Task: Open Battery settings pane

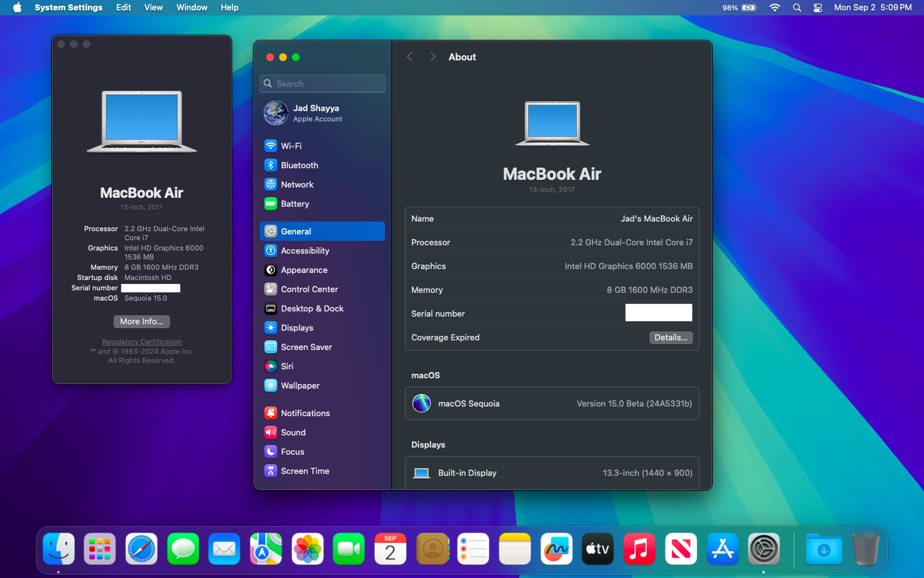Action: pyautogui.click(x=322, y=204)
